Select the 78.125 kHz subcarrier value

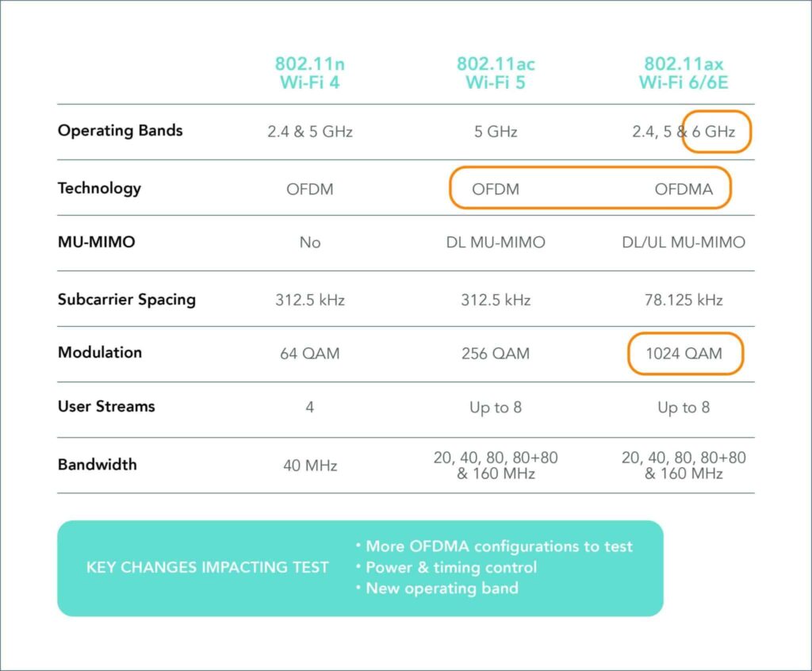point(684,300)
